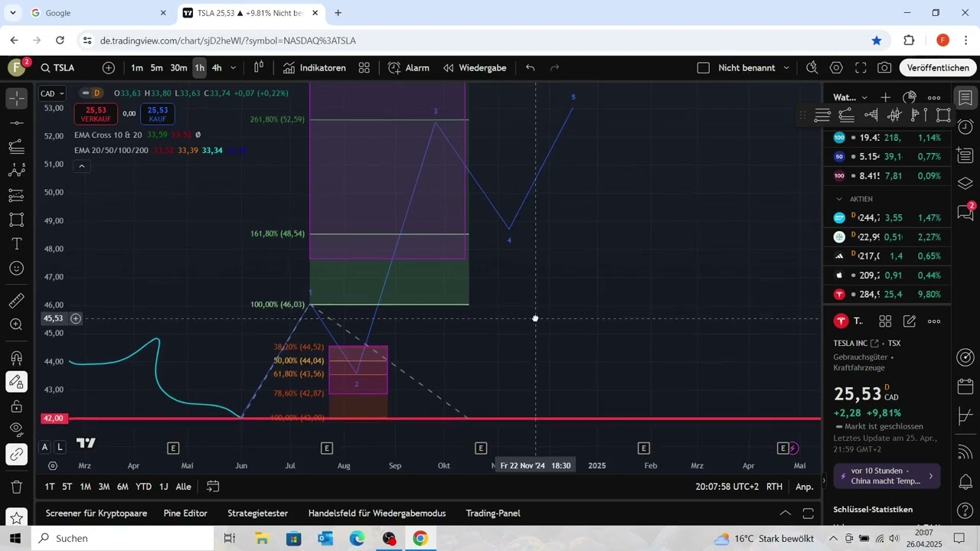Toggle stay-in-drawing-mode pencil lock
This screenshot has width=980, height=551.
(17, 382)
